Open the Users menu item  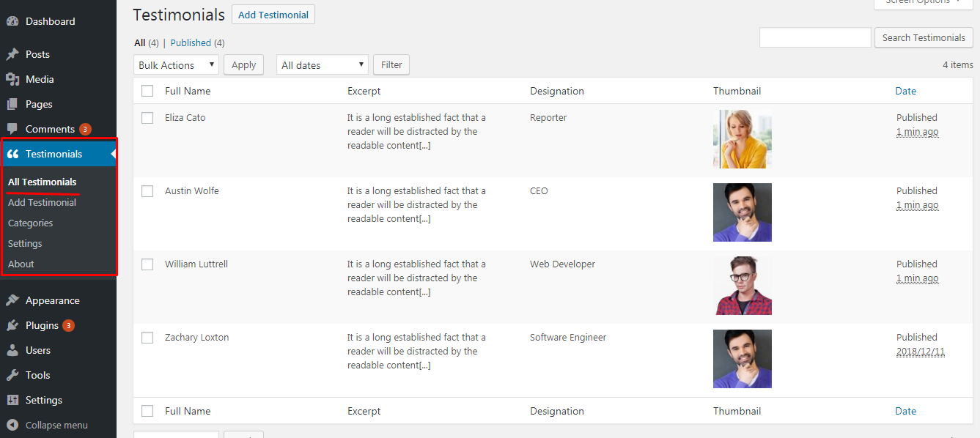(38, 350)
